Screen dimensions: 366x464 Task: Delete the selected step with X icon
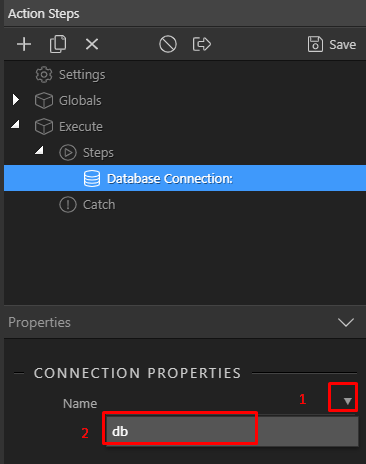[92, 44]
